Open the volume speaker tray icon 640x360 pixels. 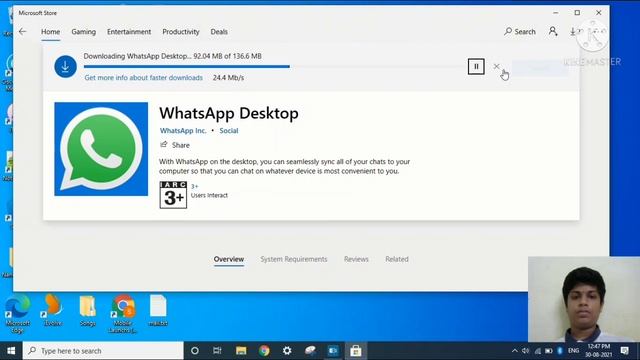pos(526,351)
